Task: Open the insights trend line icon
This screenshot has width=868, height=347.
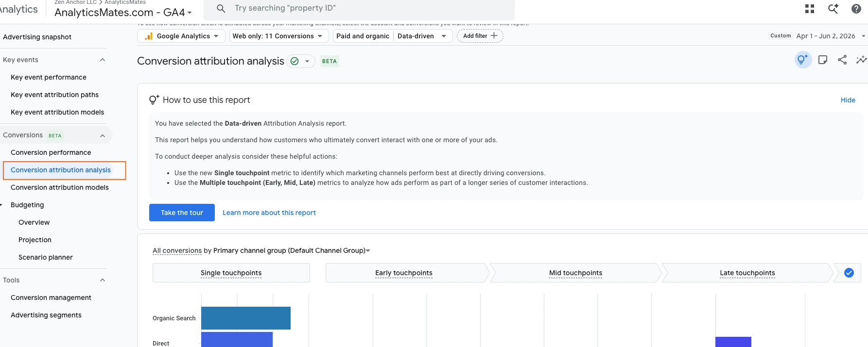Action: point(861,60)
